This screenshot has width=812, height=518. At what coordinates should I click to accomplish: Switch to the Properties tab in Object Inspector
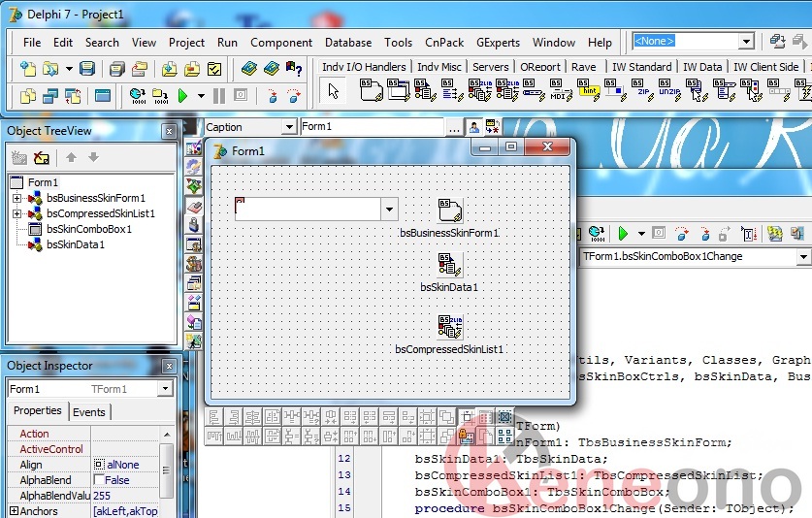click(x=37, y=410)
